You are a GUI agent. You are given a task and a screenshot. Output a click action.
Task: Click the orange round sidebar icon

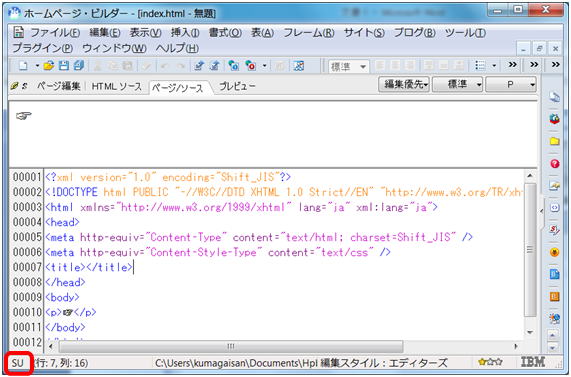click(x=554, y=252)
